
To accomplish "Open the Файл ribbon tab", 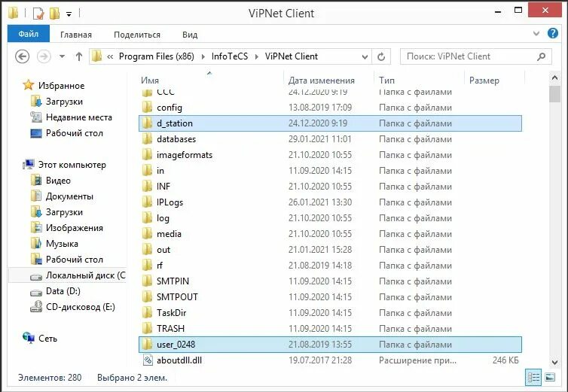I will [x=29, y=34].
